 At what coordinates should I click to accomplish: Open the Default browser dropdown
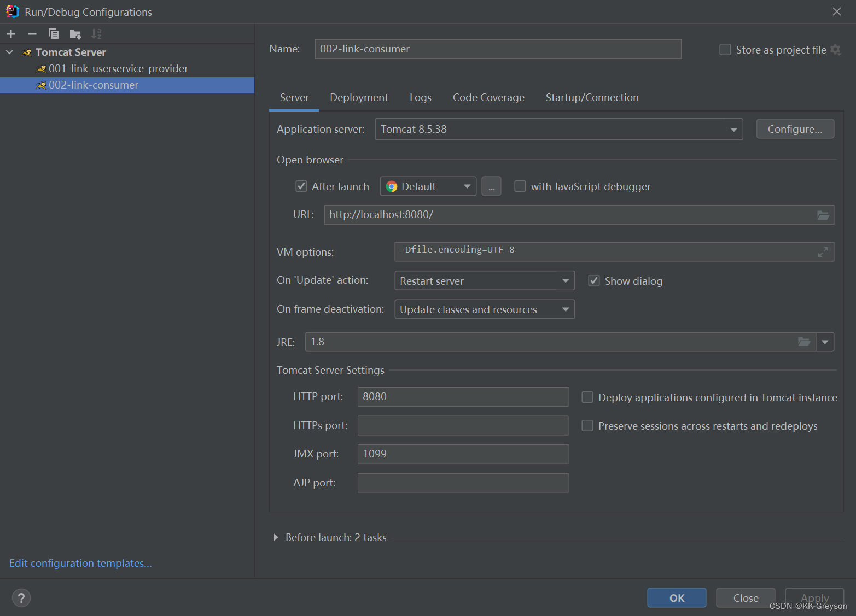(x=428, y=186)
